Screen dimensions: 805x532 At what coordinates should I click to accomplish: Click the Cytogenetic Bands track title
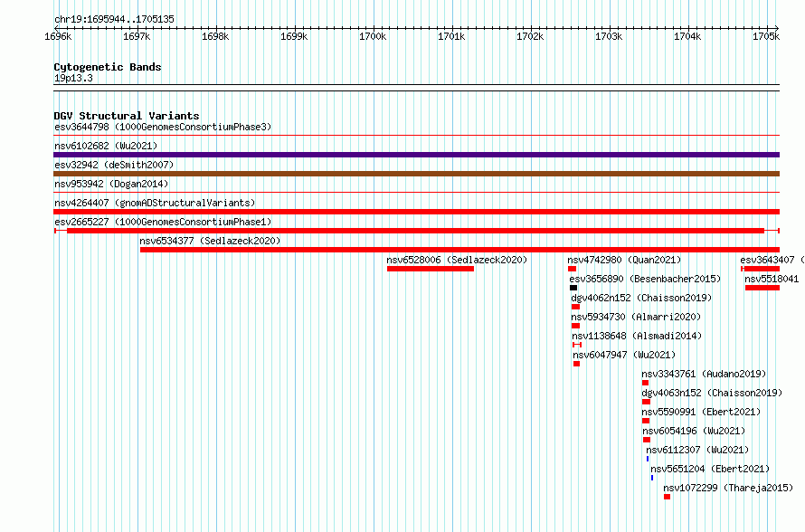(x=108, y=67)
